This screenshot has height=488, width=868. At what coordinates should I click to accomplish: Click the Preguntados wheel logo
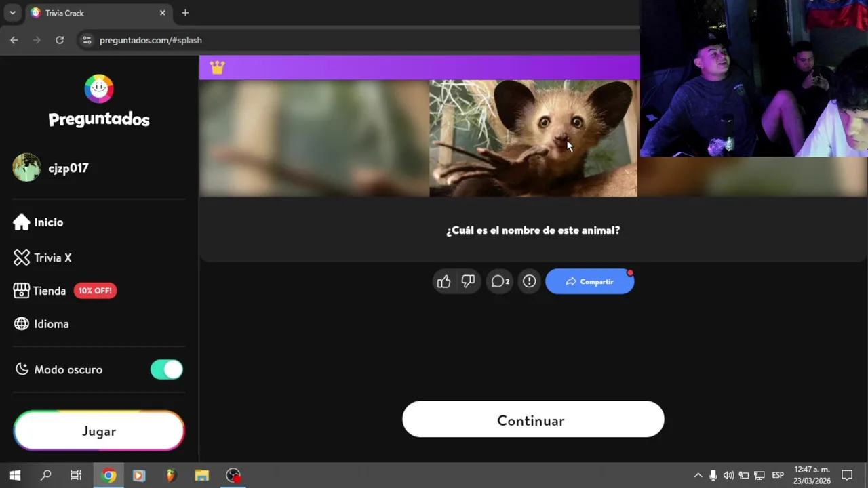coord(99,89)
